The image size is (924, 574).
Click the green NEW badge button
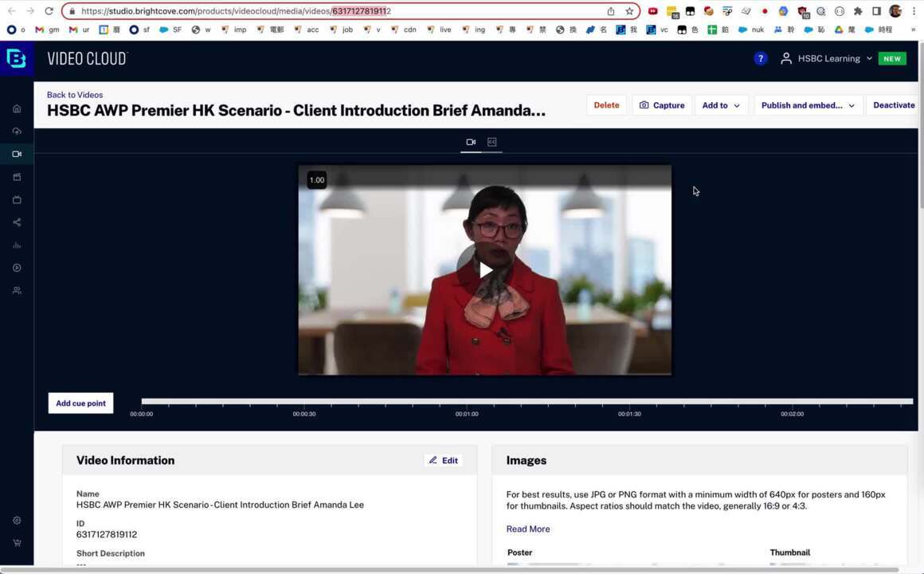coord(892,58)
